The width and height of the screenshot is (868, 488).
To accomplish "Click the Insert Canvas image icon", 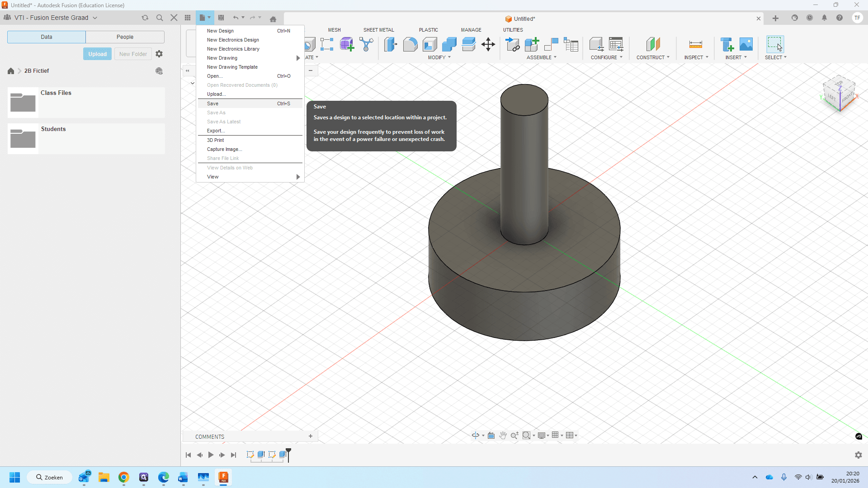I will point(746,44).
